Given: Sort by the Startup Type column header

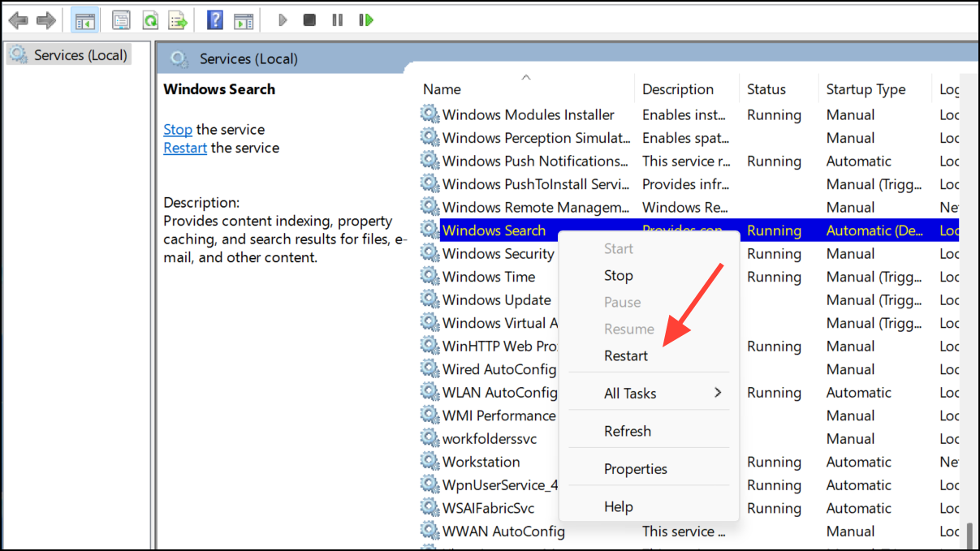Looking at the screenshot, I should click(x=866, y=89).
